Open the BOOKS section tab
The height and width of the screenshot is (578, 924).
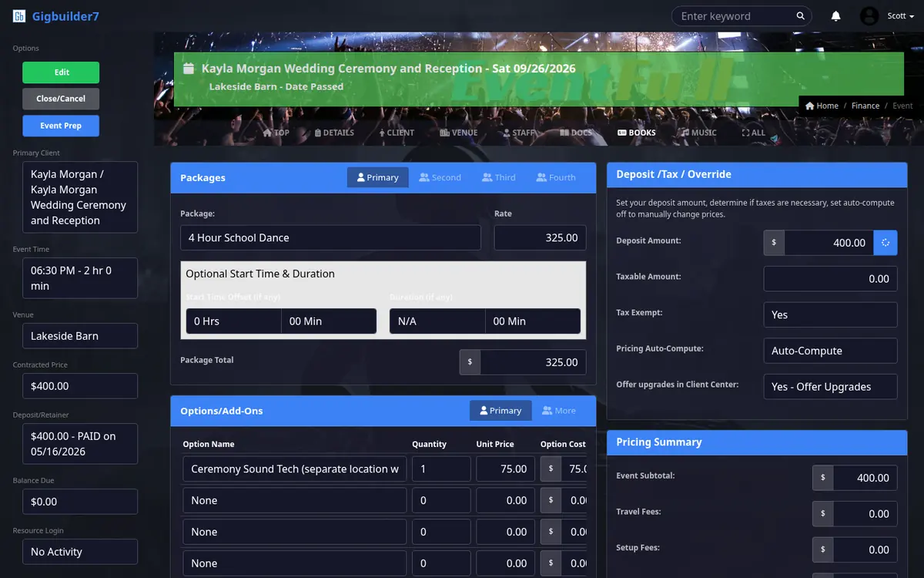[637, 133]
